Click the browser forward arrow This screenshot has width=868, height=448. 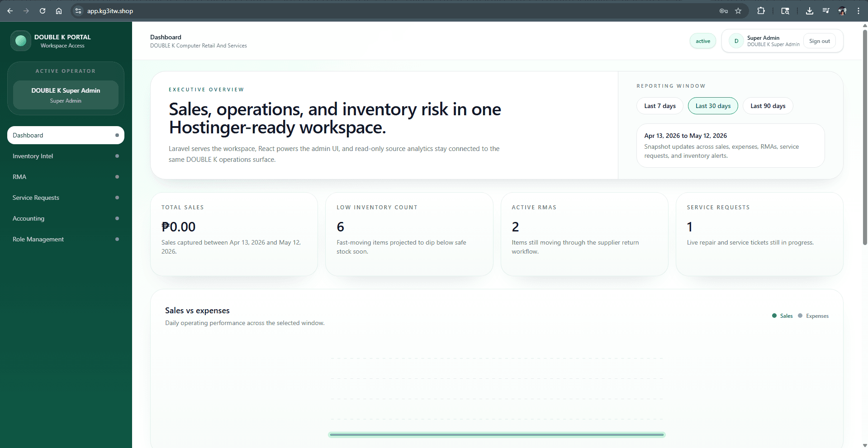coord(26,11)
